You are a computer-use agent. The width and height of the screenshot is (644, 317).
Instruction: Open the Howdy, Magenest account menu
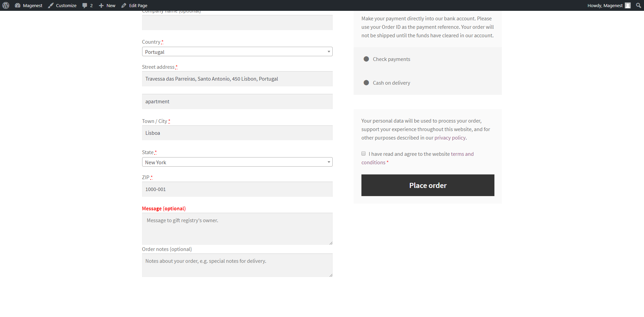[605, 5]
